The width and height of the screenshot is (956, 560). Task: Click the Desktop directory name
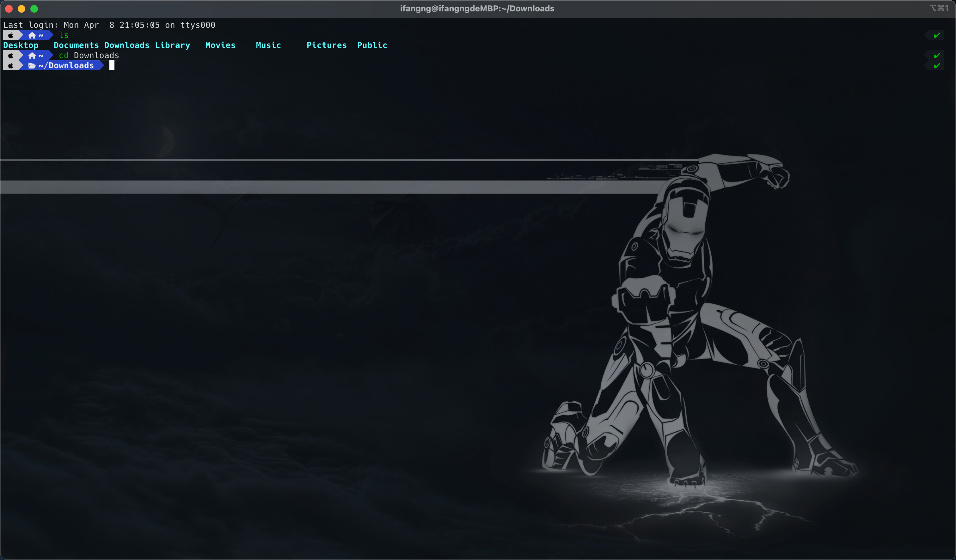click(21, 45)
